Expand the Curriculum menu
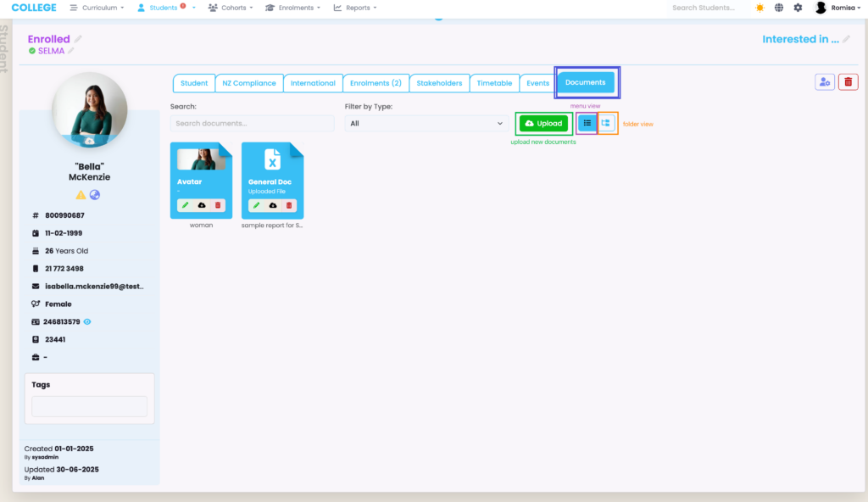 click(x=96, y=8)
